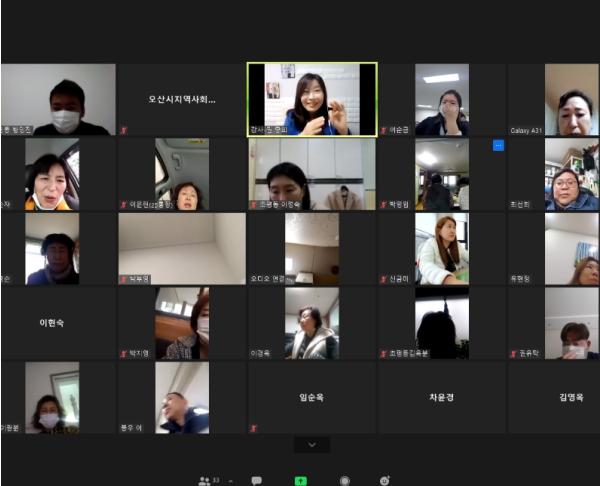Click muted mic icon next to 신금이

click(383, 279)
